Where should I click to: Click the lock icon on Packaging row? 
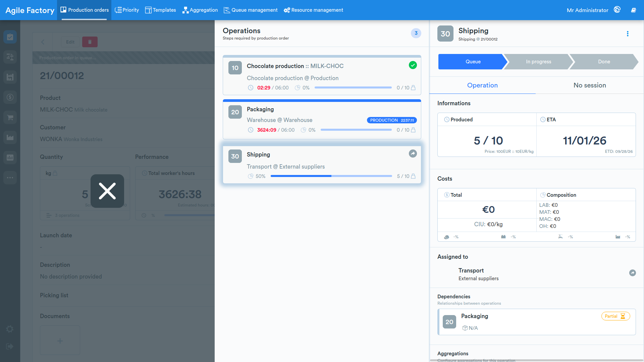pos(413,130)
